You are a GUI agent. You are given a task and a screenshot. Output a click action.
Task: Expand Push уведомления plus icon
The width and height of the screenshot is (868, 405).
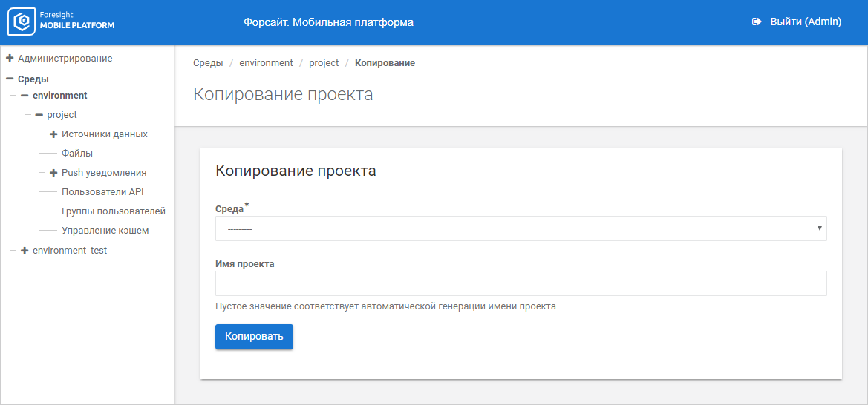(53, 173)
